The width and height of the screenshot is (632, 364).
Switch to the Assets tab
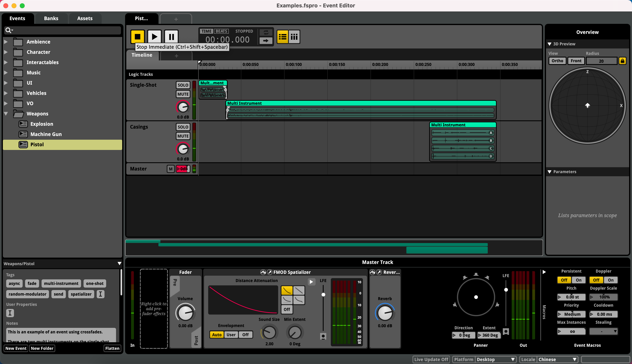84,18
